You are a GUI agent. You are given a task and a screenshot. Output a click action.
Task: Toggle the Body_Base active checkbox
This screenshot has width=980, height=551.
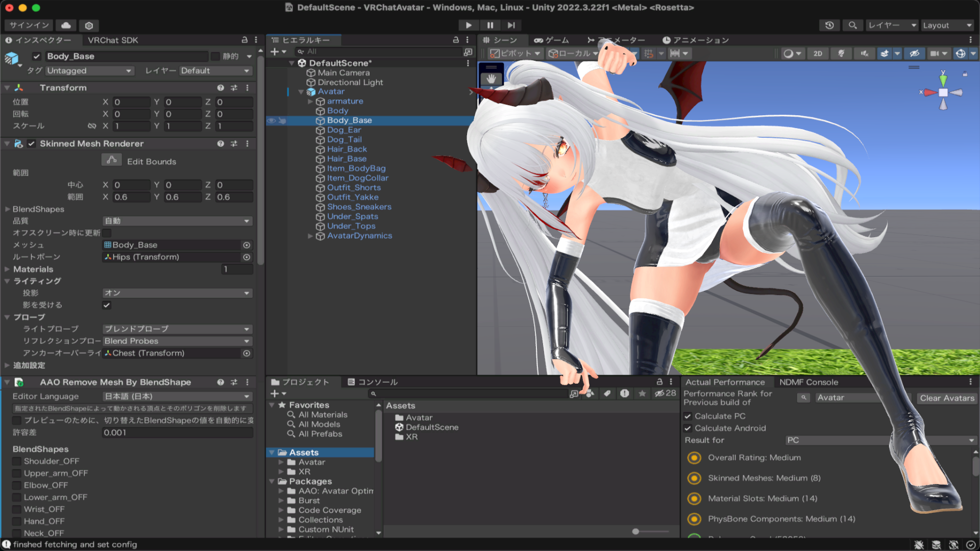pyautogui.click(x=36, y=56)
